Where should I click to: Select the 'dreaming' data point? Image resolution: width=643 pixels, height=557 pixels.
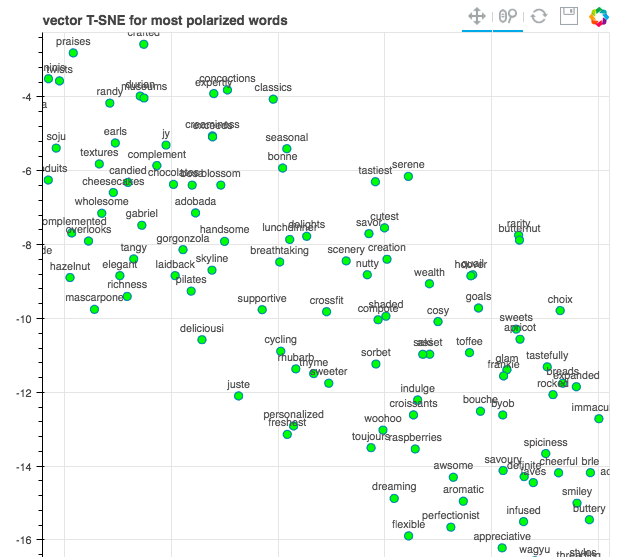pyautogui.click(x=394, y=498)
